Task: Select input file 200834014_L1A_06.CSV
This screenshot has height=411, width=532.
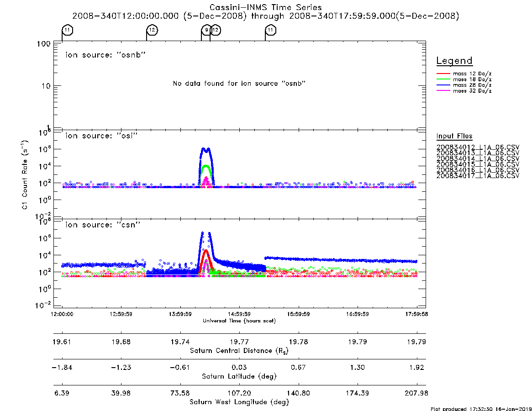Action: pyautogui.click(x=478, y=159)
